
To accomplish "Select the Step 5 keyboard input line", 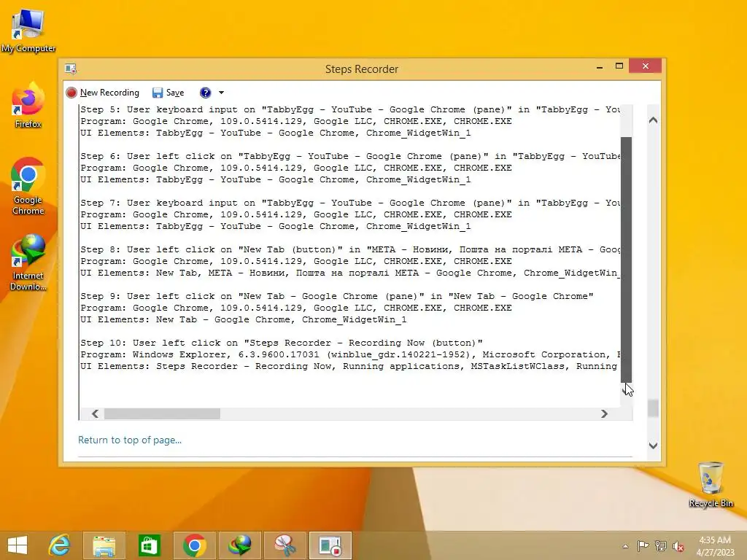I will tap(350, 109).
